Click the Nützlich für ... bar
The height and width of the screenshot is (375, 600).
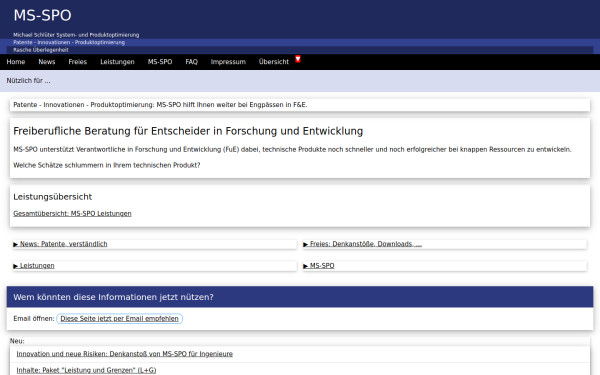point(300,81)
